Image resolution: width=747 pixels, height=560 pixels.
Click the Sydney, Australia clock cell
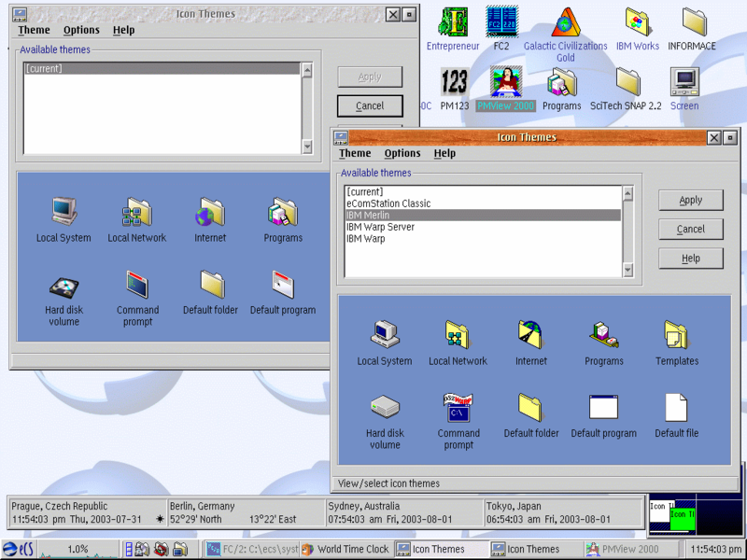tap(404, 512)
